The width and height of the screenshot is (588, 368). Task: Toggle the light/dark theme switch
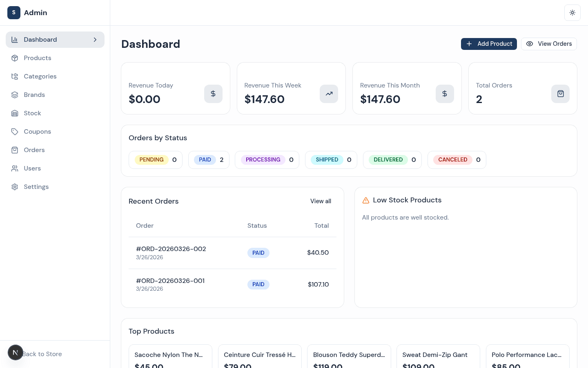coord(572,13)
